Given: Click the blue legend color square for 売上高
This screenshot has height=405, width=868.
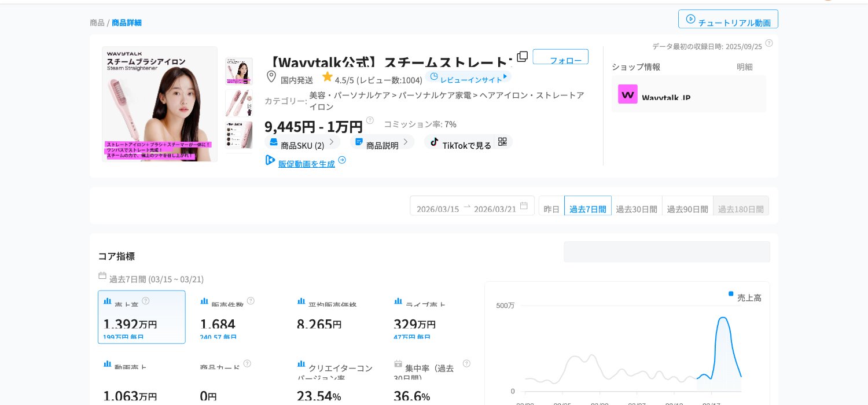Looking at the screenshot, I should coord(731,293).
